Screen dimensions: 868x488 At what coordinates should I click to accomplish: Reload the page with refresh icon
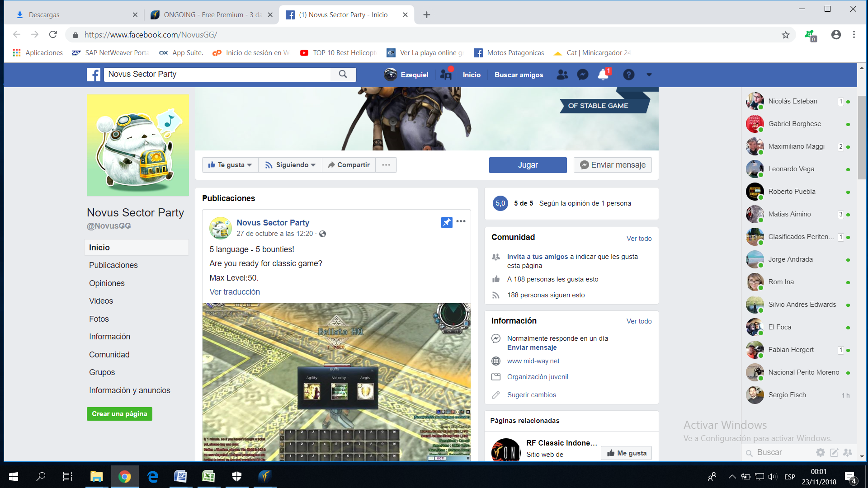pyautogui.click(x=53, y=35)
